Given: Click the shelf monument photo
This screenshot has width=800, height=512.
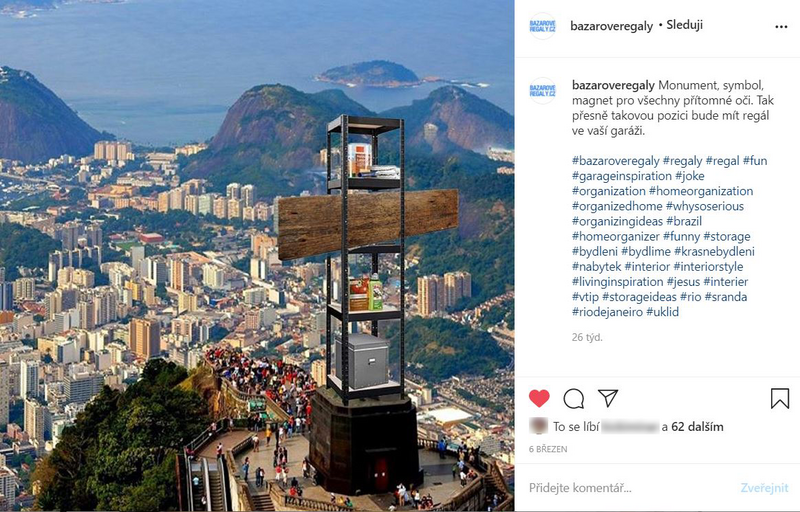Looking at the screenshot, I should (x=257, y=256).
